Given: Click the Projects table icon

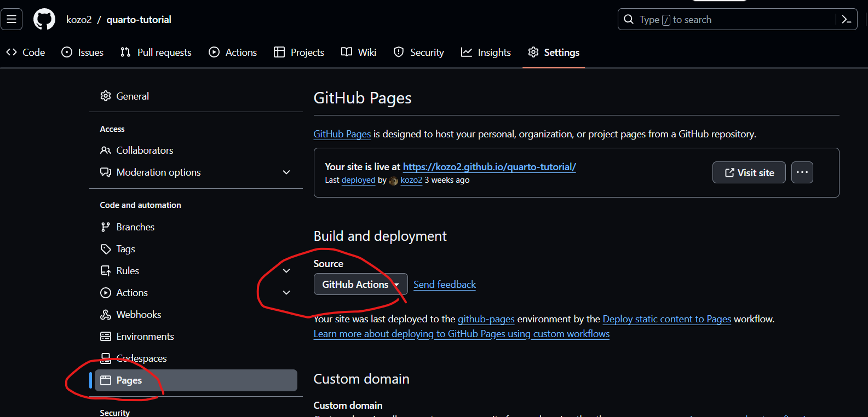Looking at the screenshot, I should click(279, 52).
